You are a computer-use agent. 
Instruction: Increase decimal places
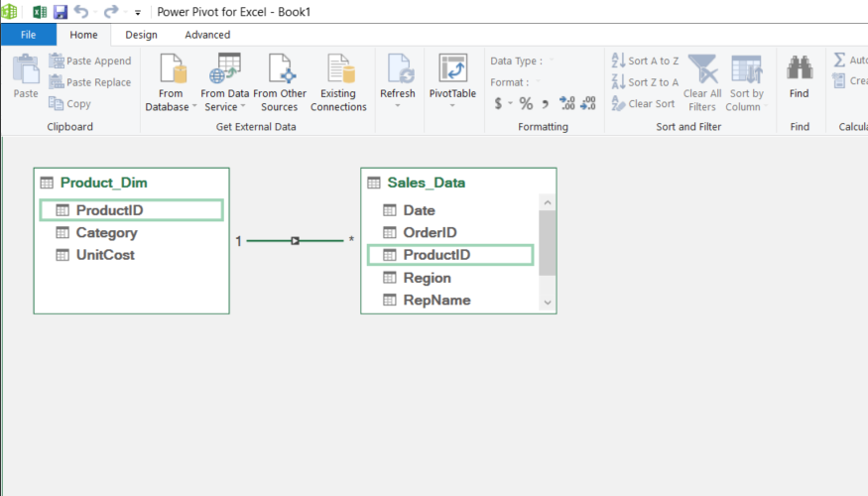click(x=566, y=103)
